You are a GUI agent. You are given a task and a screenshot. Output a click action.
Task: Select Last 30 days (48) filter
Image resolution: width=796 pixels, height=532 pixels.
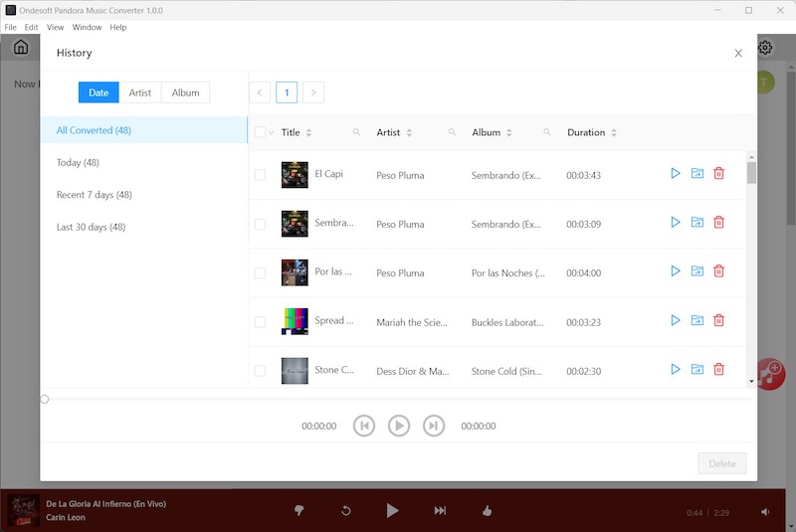click(143, 227)
